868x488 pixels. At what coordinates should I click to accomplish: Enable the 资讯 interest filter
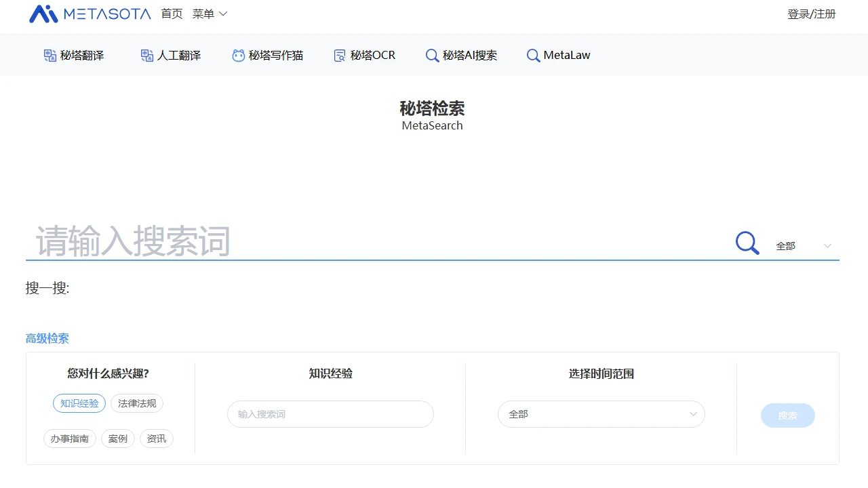coord(157,439)
